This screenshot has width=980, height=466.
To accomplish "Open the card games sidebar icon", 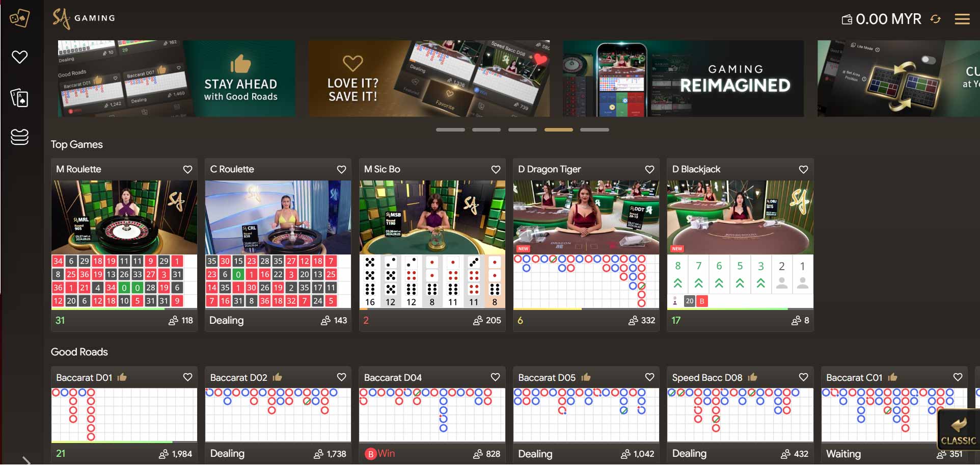I will (20, 97).
